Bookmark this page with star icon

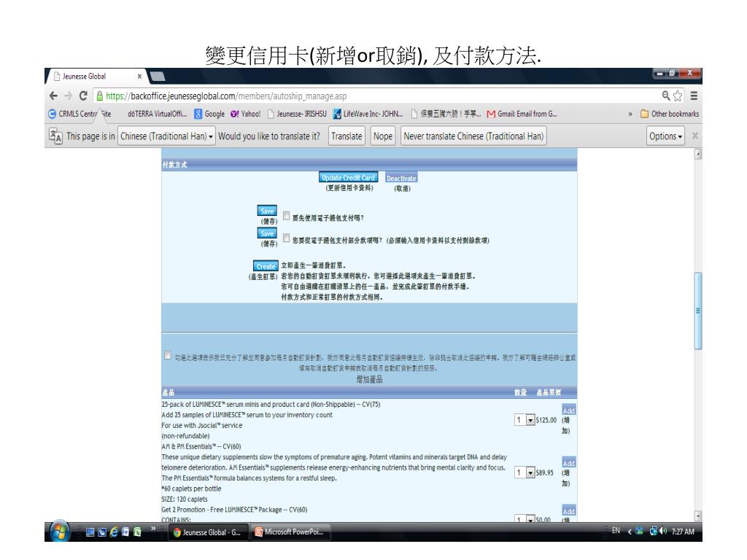tap(678, 96)
